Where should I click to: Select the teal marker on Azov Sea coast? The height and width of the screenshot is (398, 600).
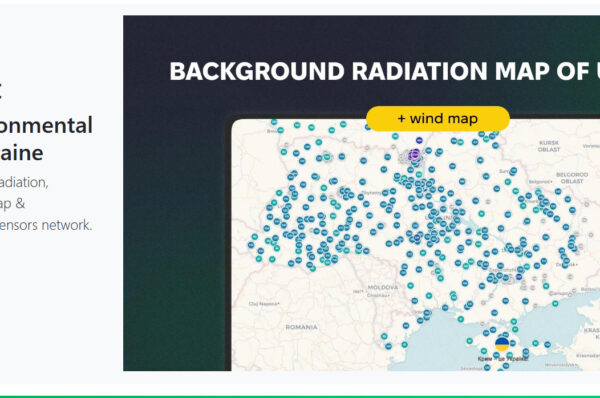pos(555,303)
